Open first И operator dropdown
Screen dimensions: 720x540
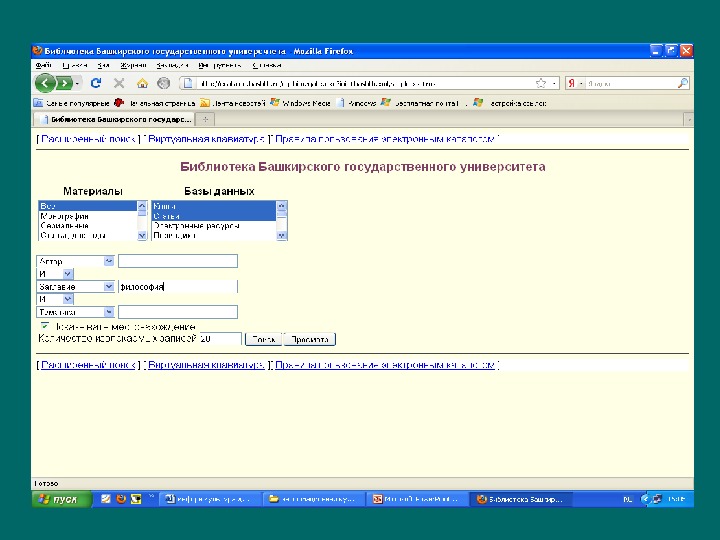(55, 274)
